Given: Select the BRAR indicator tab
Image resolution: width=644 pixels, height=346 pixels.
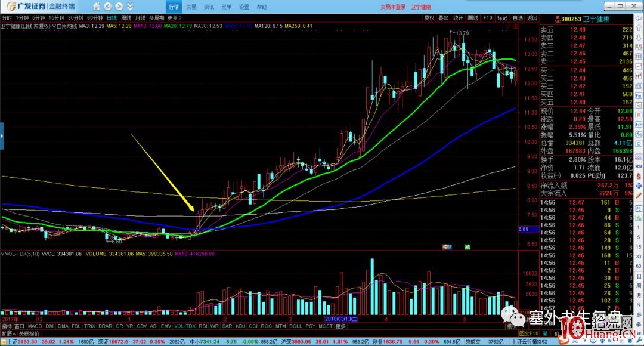Looking at the screenshot, I should [x=105, y=326].
